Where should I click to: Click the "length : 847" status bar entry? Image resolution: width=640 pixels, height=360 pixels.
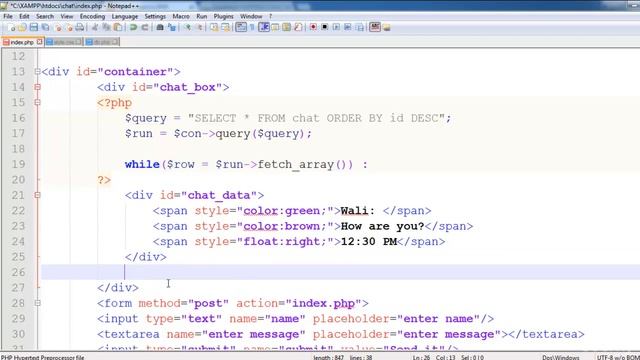click(x=329, y=357)
